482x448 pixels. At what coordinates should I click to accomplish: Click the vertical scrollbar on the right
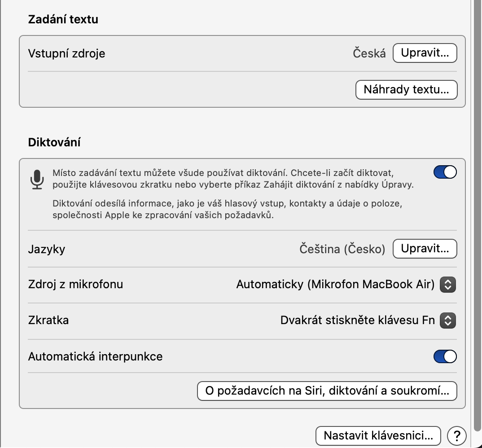pos(477,224)
